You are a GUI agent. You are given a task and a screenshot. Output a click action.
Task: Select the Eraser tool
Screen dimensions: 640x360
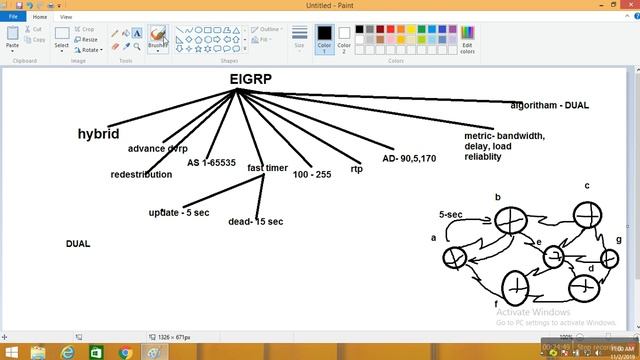click(115, 47)
